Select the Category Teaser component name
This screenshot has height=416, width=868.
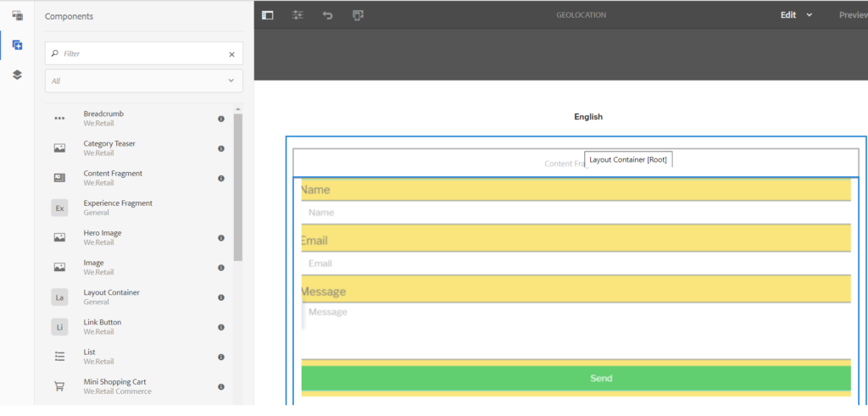tap(109, 144)
